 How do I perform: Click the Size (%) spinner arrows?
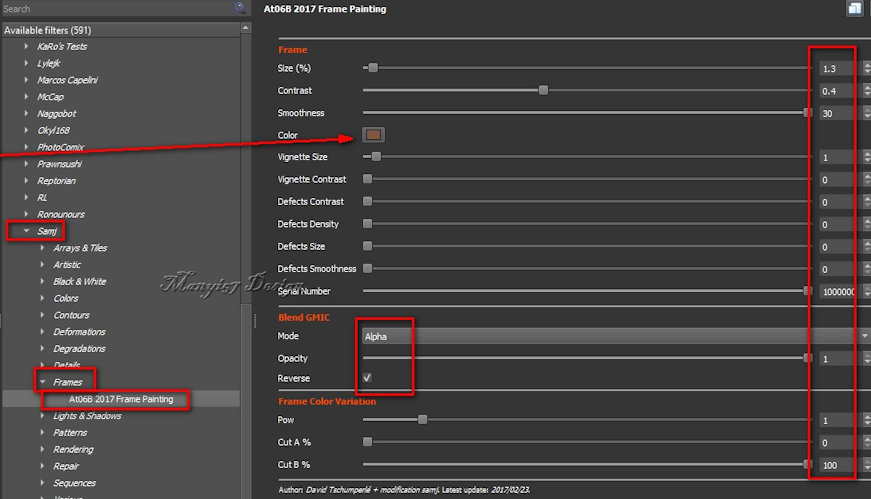click(x=865, y=69)
